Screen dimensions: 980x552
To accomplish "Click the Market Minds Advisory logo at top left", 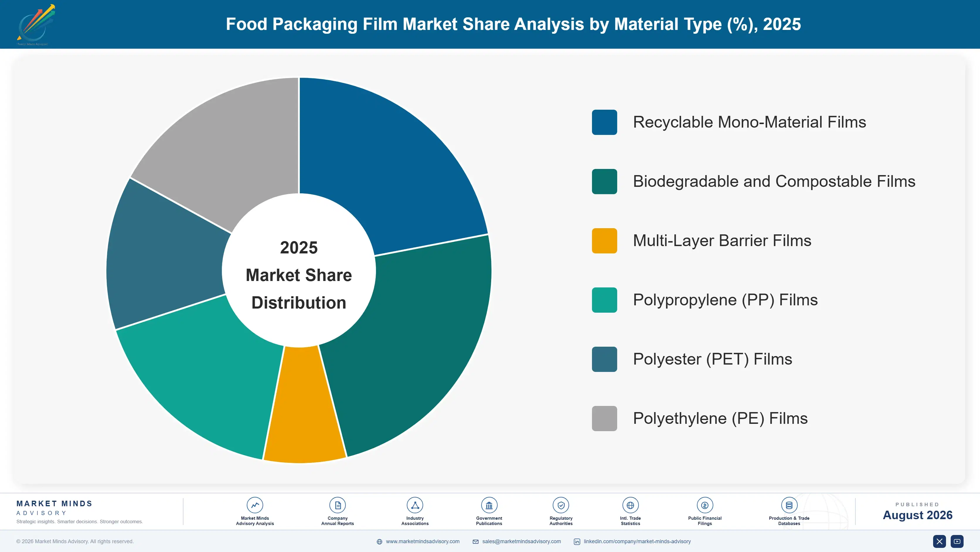I will point(36,25).
